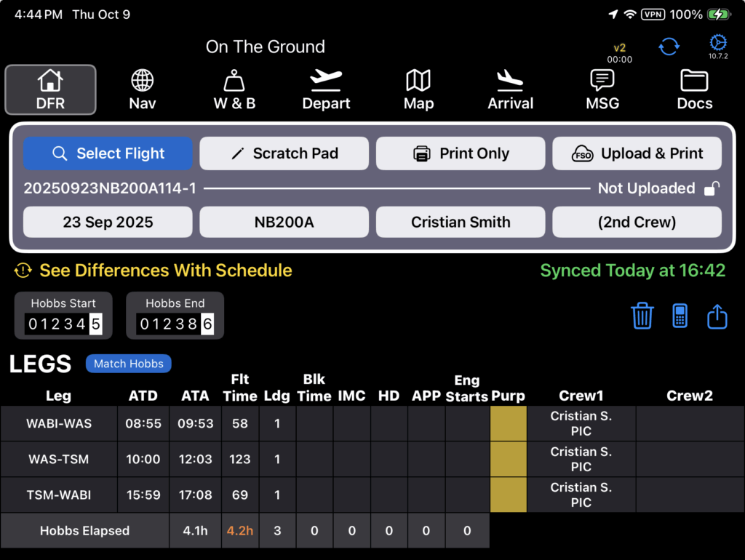Open the MSG messages tab
The image size is (745, 560).
(x=602, y=90)
